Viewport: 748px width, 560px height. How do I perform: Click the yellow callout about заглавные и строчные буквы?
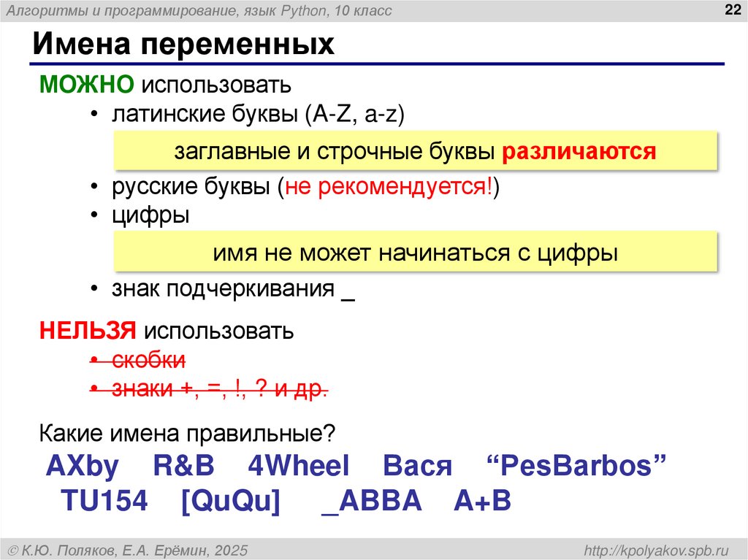coord(416,150)
